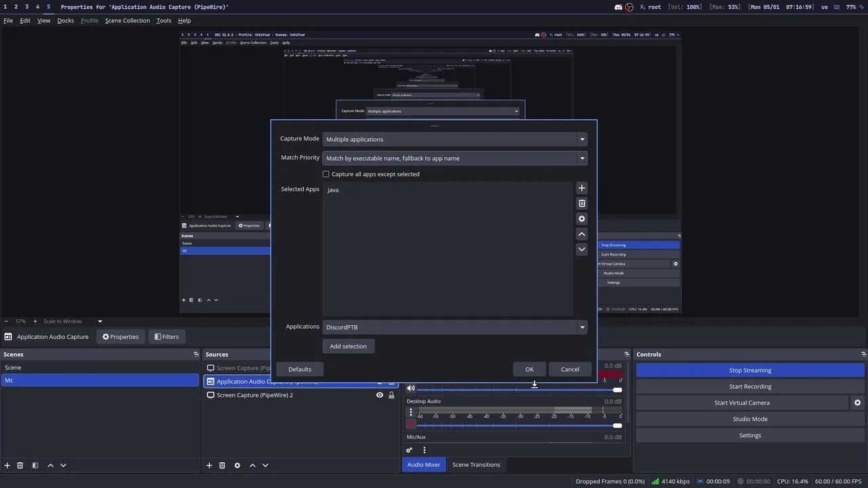Open the Docks menu
The width and height of the screenshot is (868, 488).
click(x=66, y=20)
